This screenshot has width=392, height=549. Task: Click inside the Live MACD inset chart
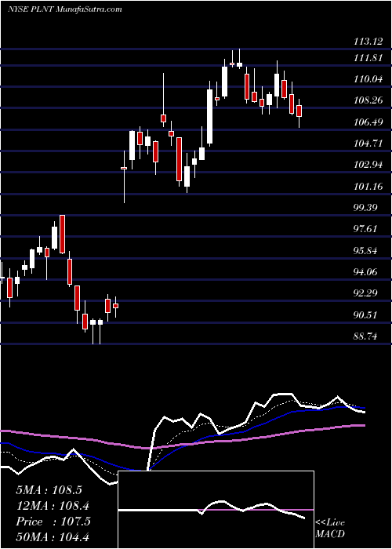pyautogui.click(x=216, y=510)
